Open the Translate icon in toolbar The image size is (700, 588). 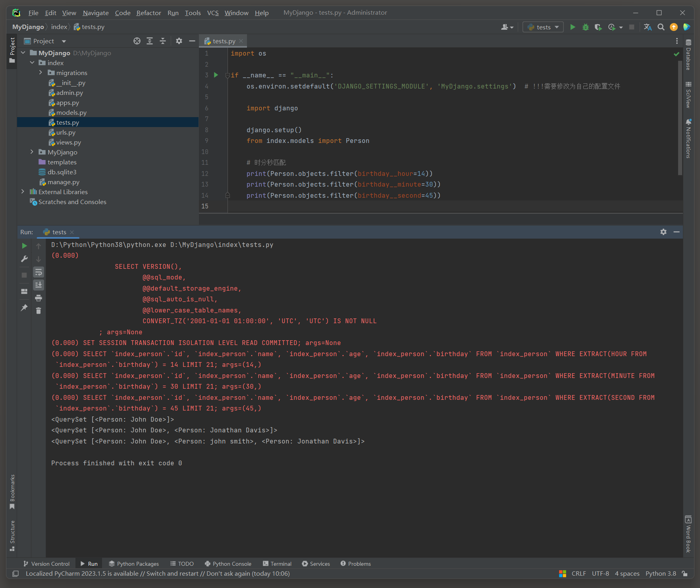(x=648, y=27)
